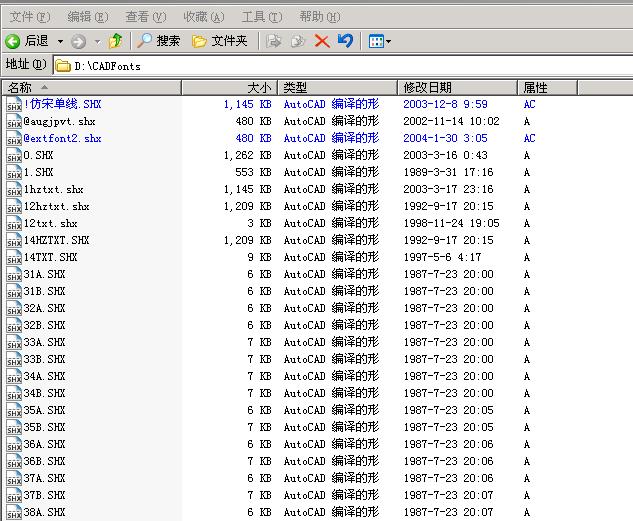Open the Tools (工具) menu

[261, 16]
